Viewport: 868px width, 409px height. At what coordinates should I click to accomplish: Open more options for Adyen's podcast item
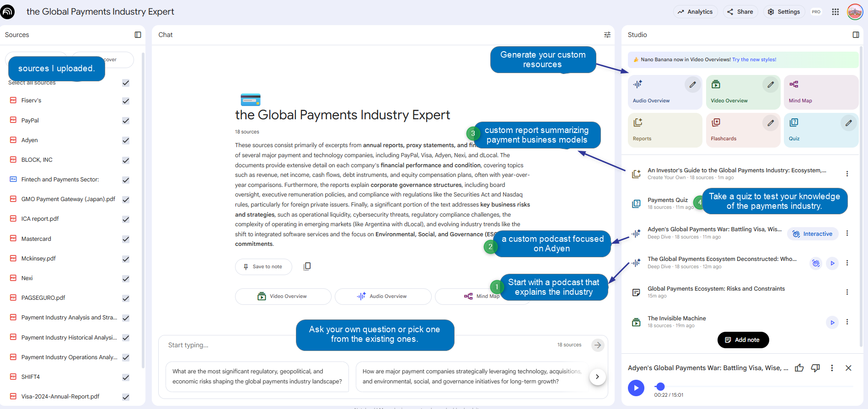pyautogui.click(x=847, y=233)
